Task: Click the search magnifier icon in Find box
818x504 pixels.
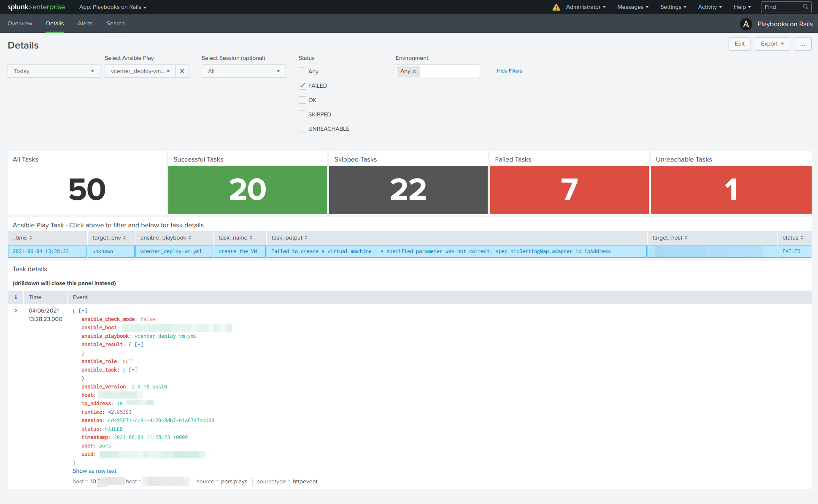Action: (x=805, y=7)
